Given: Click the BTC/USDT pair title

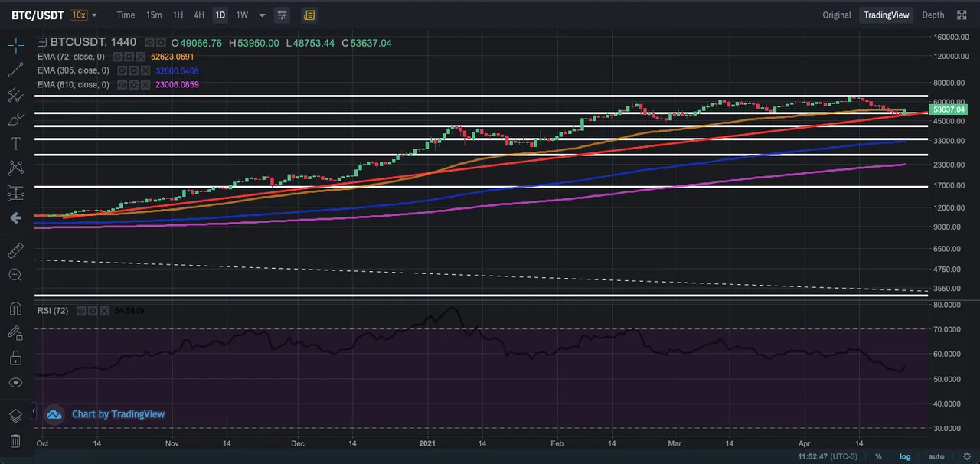Looking at the screenshot, I should pos(38,15).
